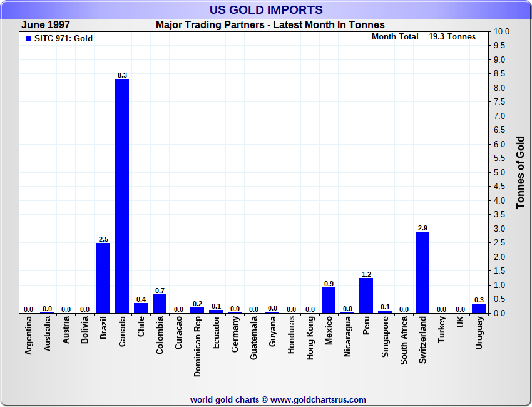Click the Argentina x-axis label
532x407 pixels.
pyautogui.click(x=29, y=336)
